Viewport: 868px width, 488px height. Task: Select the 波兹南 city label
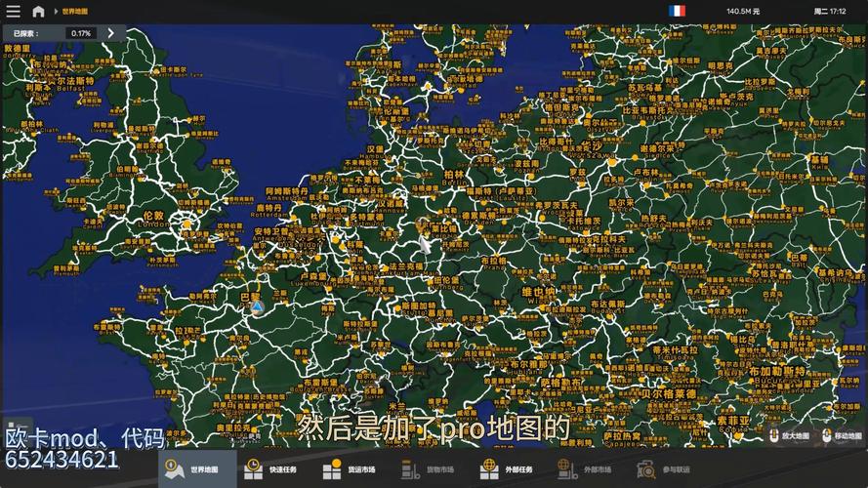(x=526, y=164)
